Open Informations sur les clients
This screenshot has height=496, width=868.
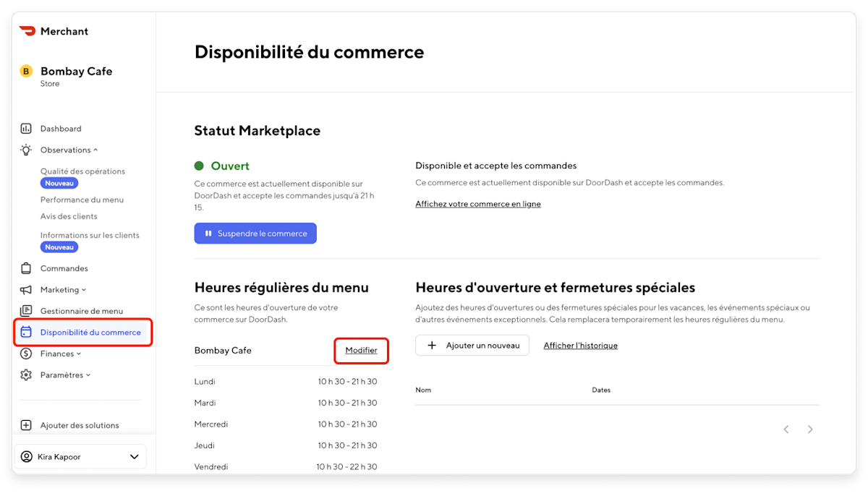[90, 235]
